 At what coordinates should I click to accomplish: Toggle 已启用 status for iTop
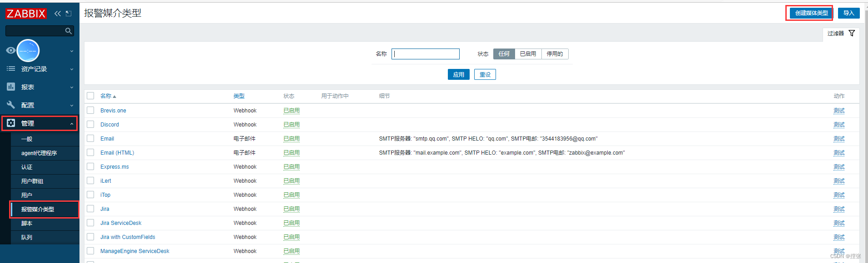[292, 195]
